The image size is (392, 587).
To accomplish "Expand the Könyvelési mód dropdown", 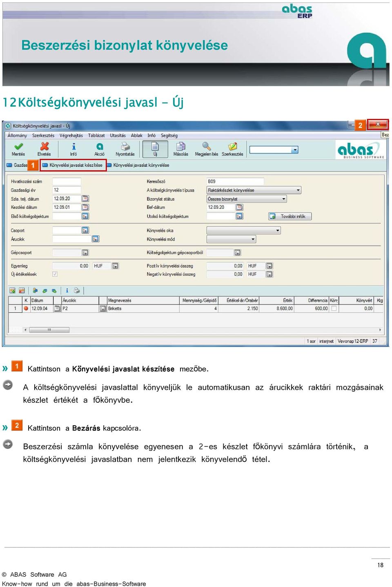I will (253, 239).
